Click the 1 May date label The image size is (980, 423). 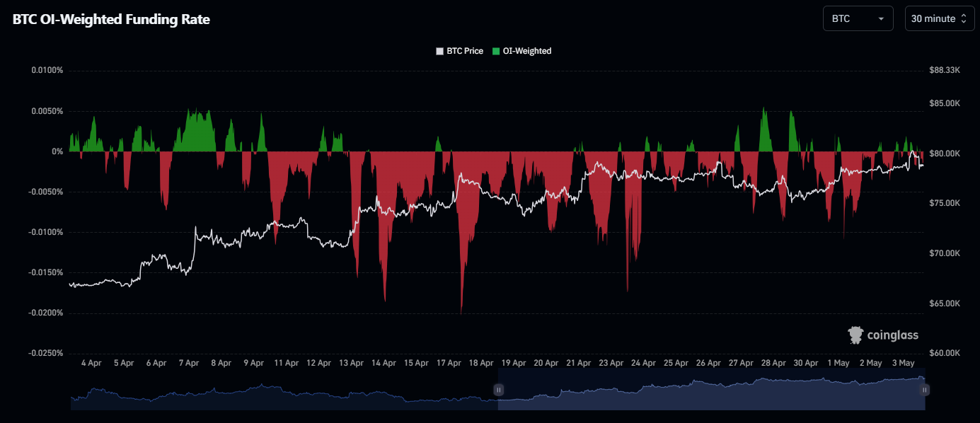[838, 363]
